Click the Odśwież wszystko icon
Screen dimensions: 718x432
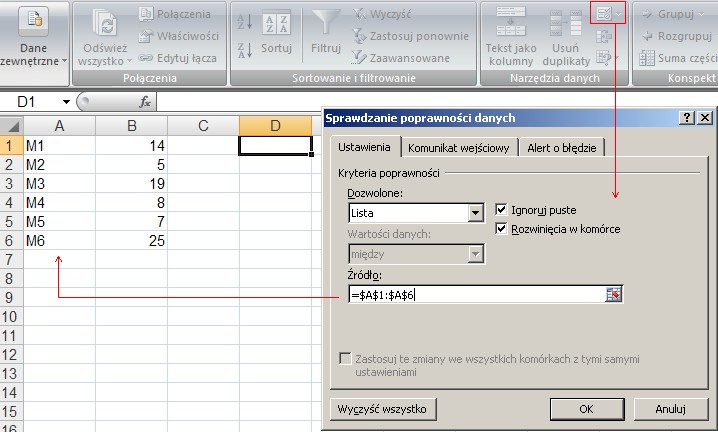pos(104,26)
